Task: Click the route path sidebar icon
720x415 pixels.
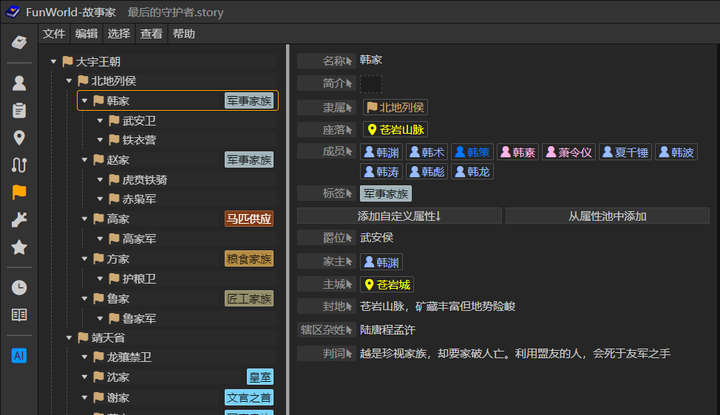Action: click(x=19, y=165)
